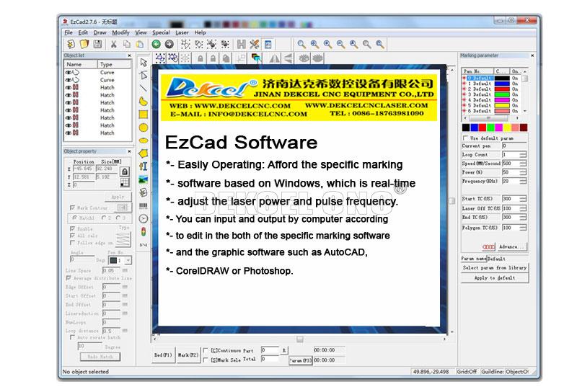Toggle visibility of first Curve object

[x=69, y=73]
